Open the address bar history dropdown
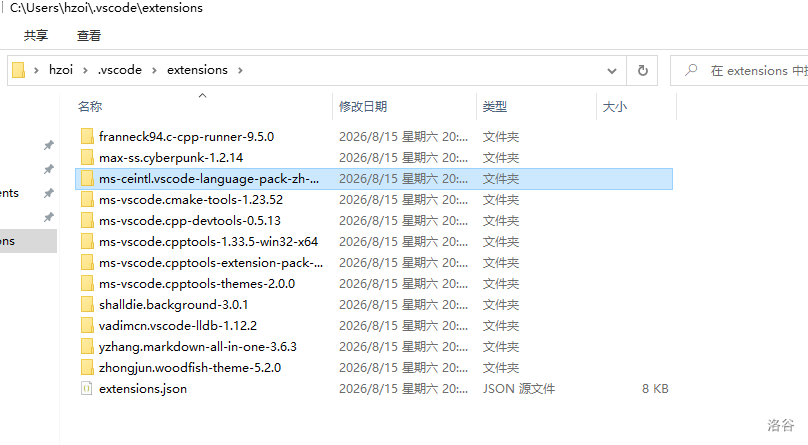The width and height of the screenshot is (808, 445). (612, 71)
